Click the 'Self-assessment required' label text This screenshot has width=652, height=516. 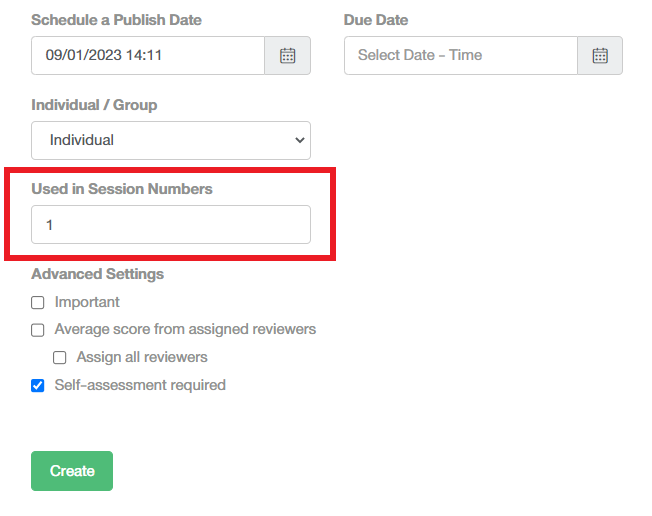140,385
